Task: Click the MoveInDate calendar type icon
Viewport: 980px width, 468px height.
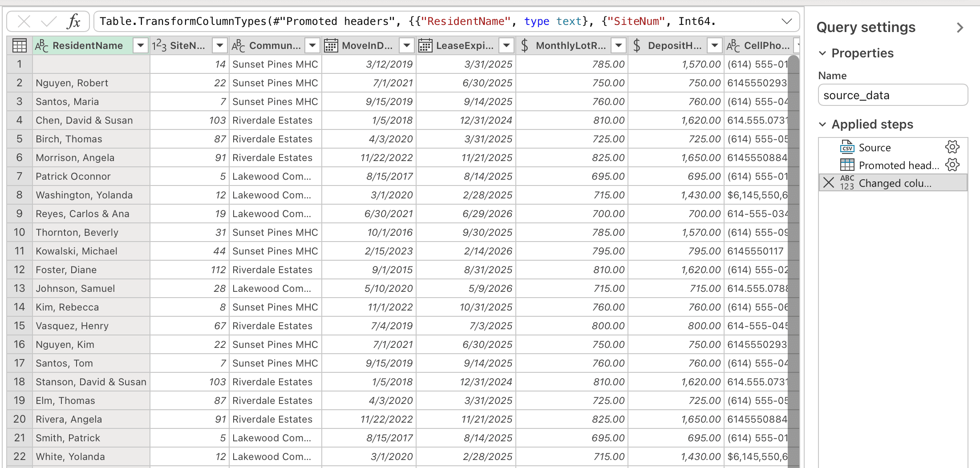Action: [x=331, y=45]
